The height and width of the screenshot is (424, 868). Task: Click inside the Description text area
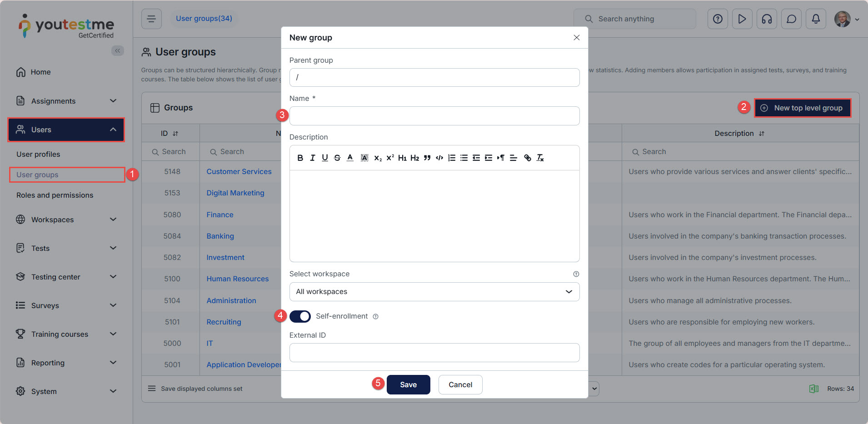pyautogui.click(x=434, y=216)
